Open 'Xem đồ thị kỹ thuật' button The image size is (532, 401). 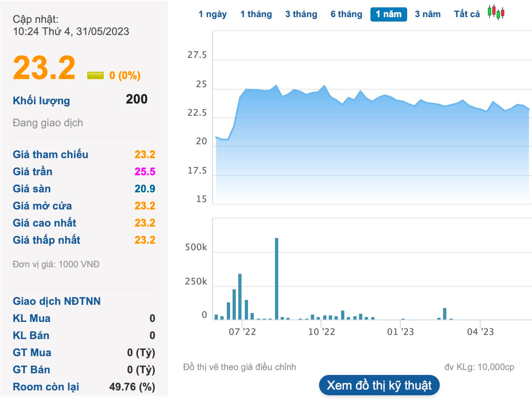click(x=379, y=385)
